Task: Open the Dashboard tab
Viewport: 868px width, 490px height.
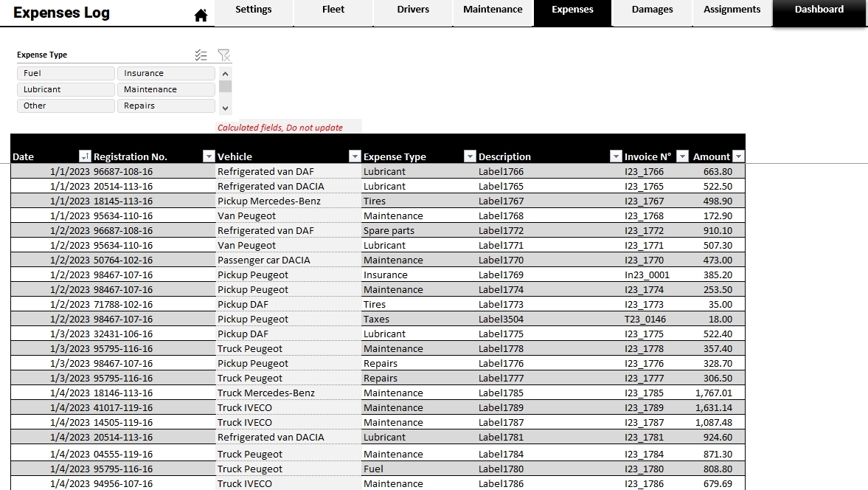Action: (819, 13)
